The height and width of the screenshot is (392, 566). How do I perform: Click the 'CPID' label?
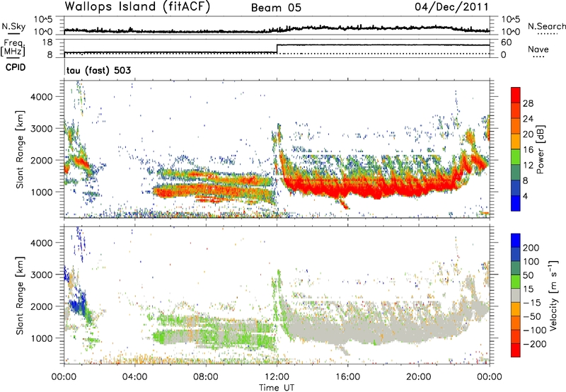16,67
